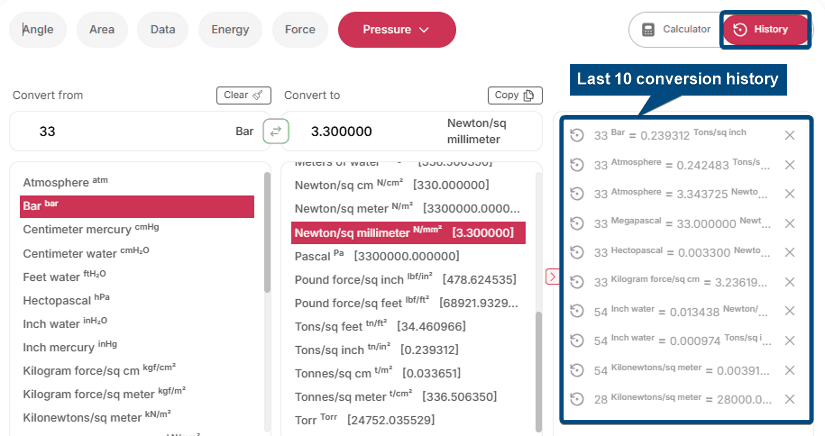Screen dimensions: 825x436
Task: Open the Pressure category dropdown
Action: pos(396,30)
